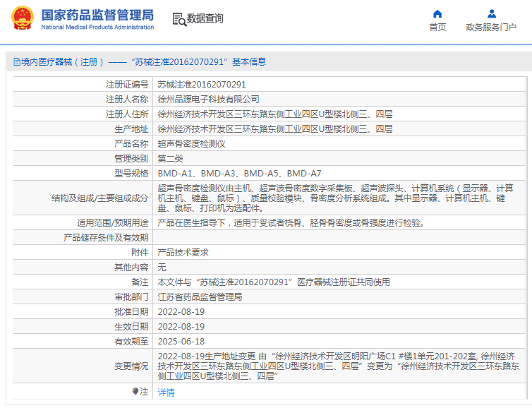The width and height of the screenshot is (532, 408).
Task: Select registrant 徐州品源电子科技有限公司 cell
Action: tap(339, 99)
